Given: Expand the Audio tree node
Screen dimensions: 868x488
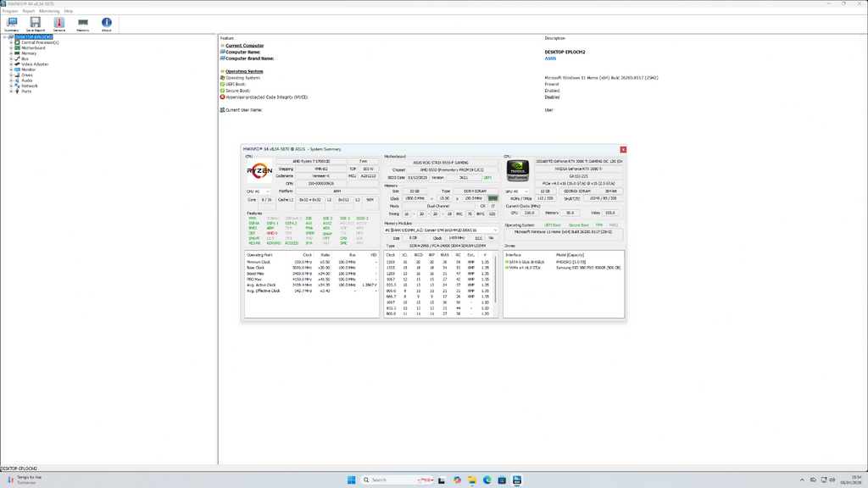Looking at the screenshot, I should (x=11, y=80).
